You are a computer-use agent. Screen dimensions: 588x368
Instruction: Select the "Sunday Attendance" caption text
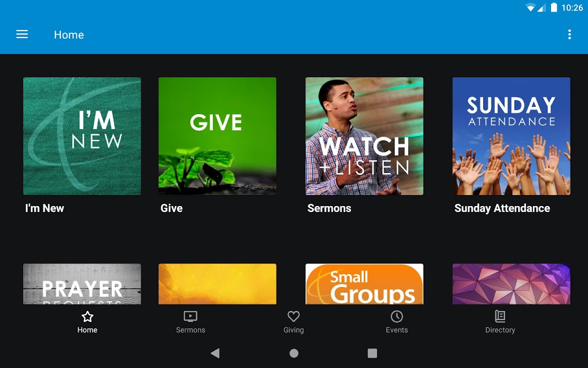[x=502, y=208]
